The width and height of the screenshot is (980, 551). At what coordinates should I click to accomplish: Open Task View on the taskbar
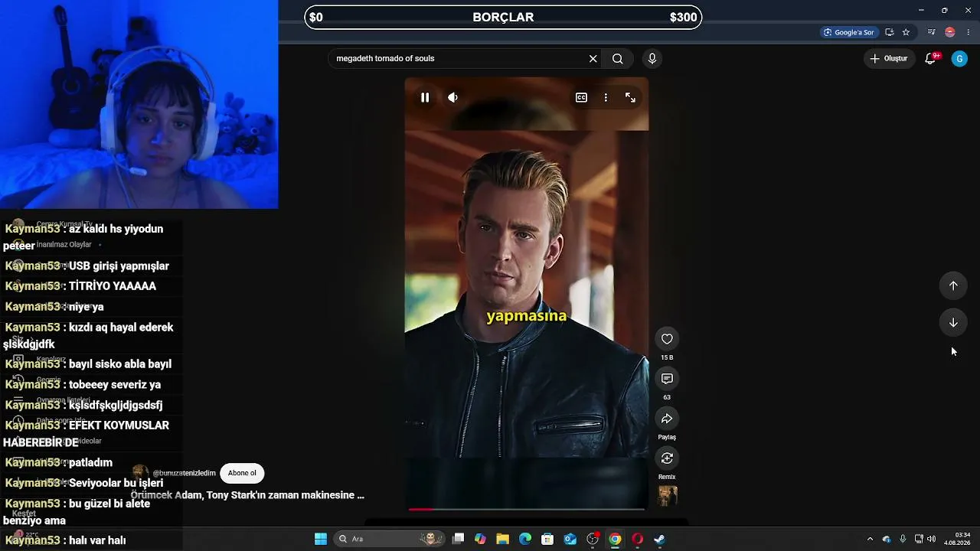[x=458, y=539]
